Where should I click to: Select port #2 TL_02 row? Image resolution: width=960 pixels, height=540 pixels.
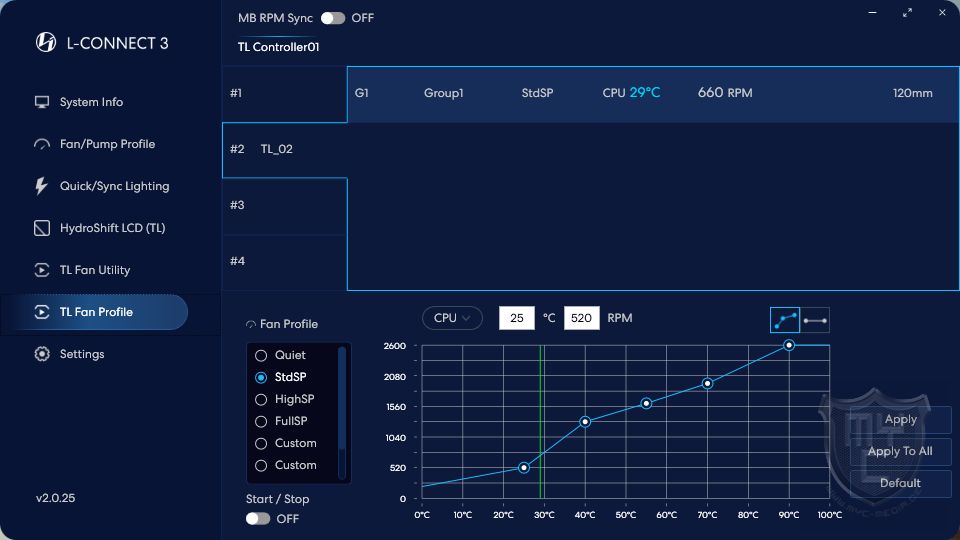pyautogui.click(x=285, y=150)
